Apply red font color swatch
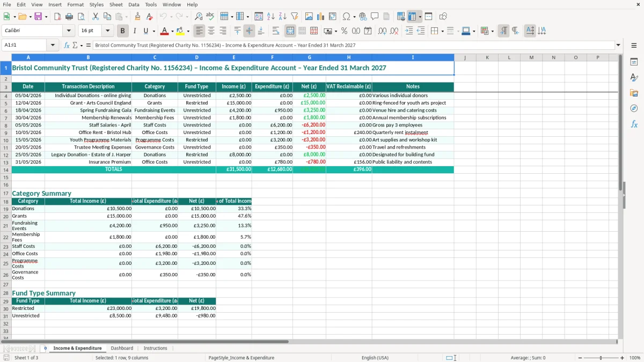The image size is (644, 362). click(165, 31)
